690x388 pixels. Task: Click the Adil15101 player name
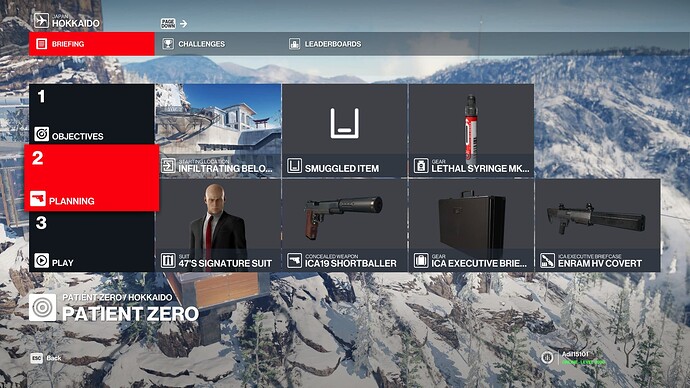tap(575, 354)
